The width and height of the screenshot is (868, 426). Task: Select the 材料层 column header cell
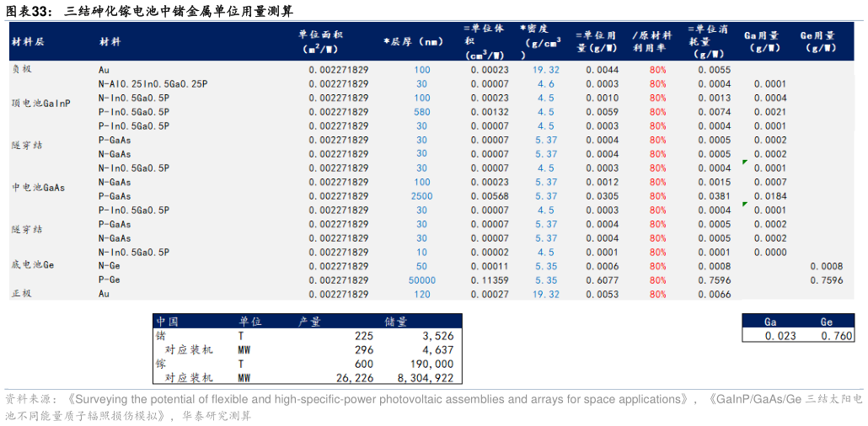[x=27, y=41]
